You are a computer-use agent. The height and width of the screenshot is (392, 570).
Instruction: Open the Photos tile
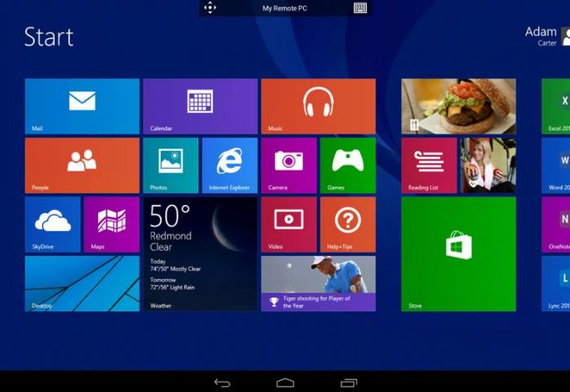tap(171, 165)
